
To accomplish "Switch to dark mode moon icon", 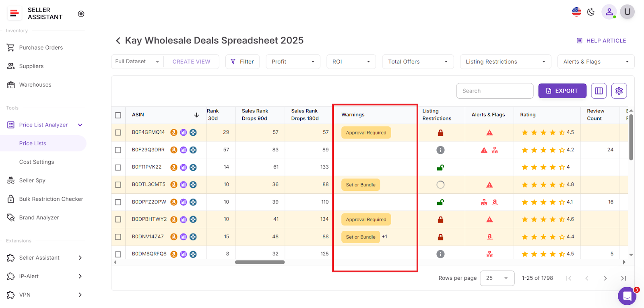I will (x=591, y=12).
